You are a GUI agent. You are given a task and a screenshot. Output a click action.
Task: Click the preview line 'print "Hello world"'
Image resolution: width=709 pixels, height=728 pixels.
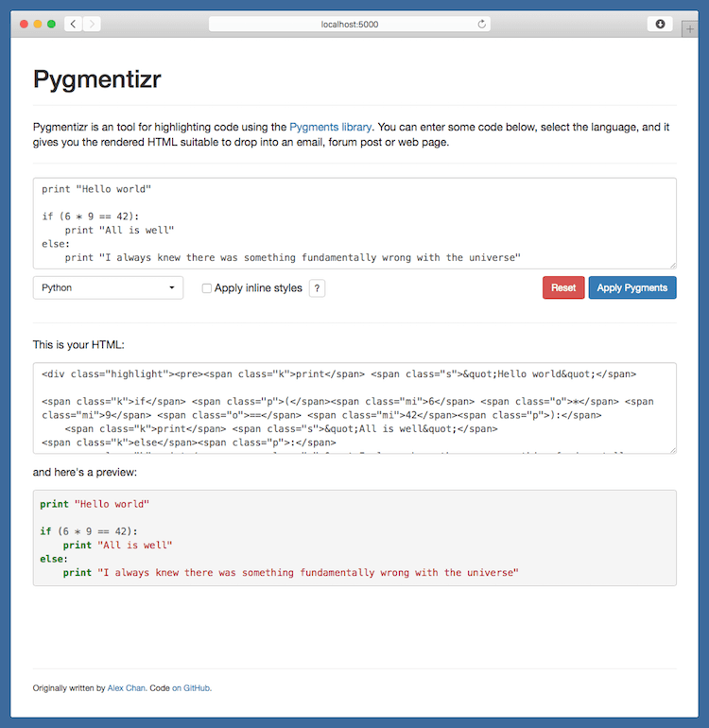pos(95,504)
